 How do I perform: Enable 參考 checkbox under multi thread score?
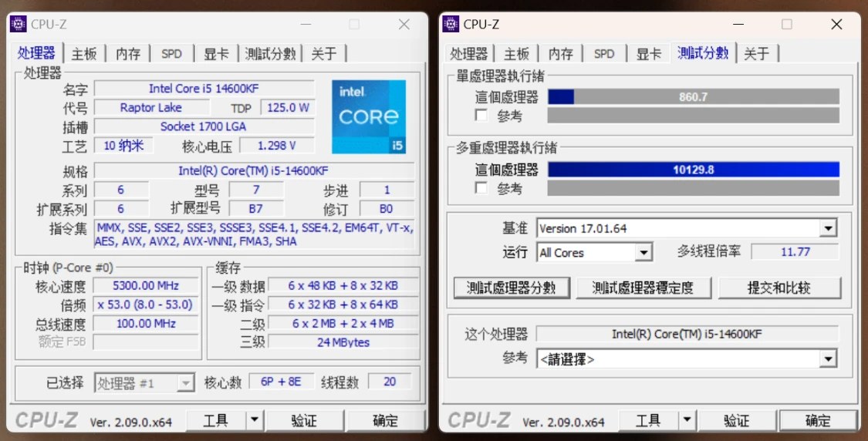[481, 188]
